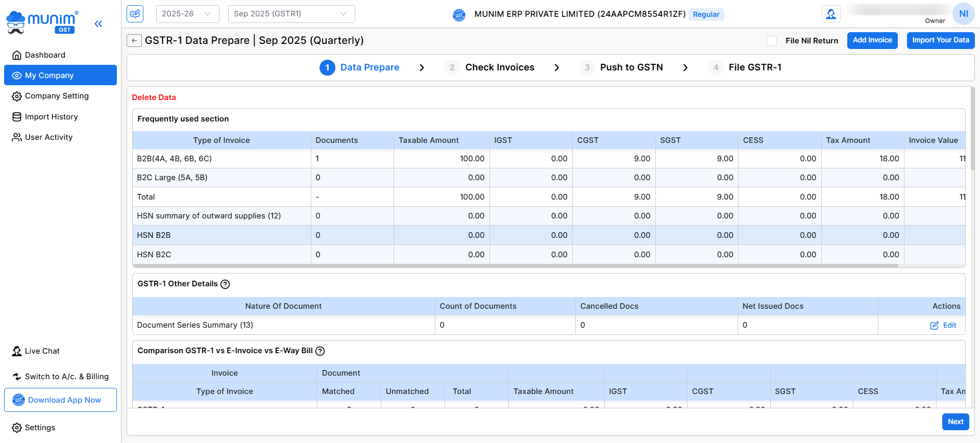Click the back arrow beside GSTR-1 Data Prepare
The width and height of the screenshot is (980, 443).
134,40
